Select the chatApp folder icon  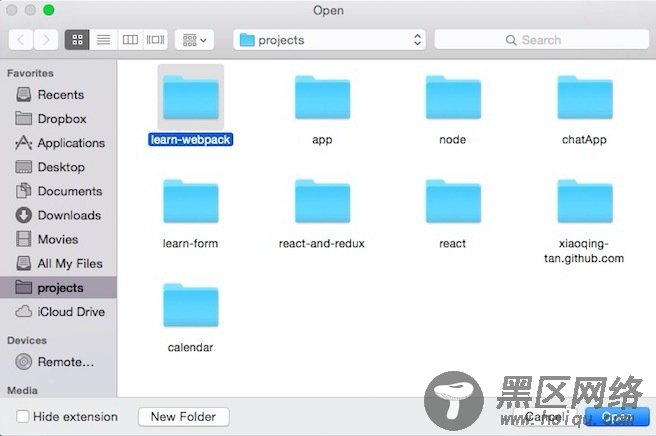point(585,97)
